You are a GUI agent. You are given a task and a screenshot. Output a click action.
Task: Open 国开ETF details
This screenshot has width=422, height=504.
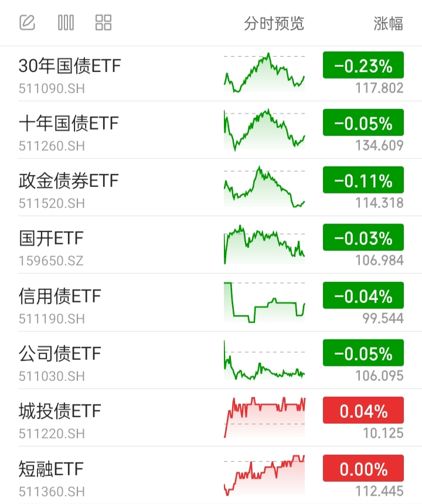click(x=52, y=238)
